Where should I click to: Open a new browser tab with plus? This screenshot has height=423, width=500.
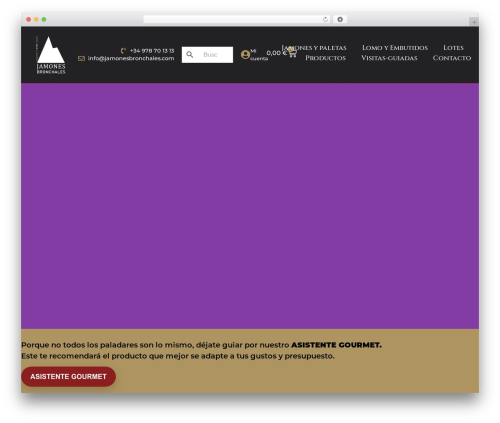(x=474, y=22)
